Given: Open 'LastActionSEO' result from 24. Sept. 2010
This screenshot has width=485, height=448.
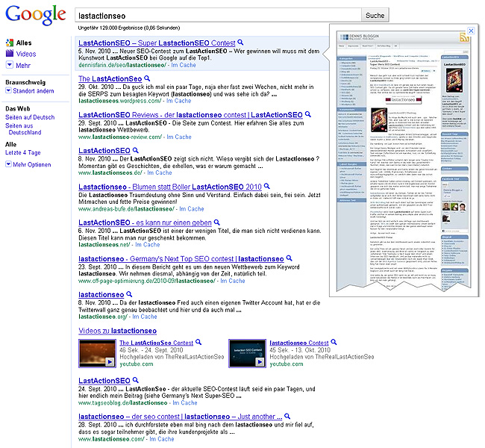Looking at the screenshot, I should 104,381.
